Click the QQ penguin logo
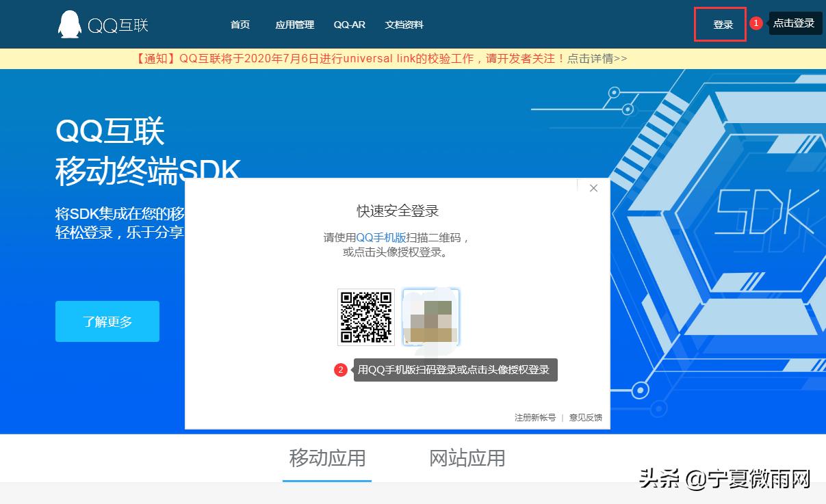826x504 pixels. [x=68, y=23]
